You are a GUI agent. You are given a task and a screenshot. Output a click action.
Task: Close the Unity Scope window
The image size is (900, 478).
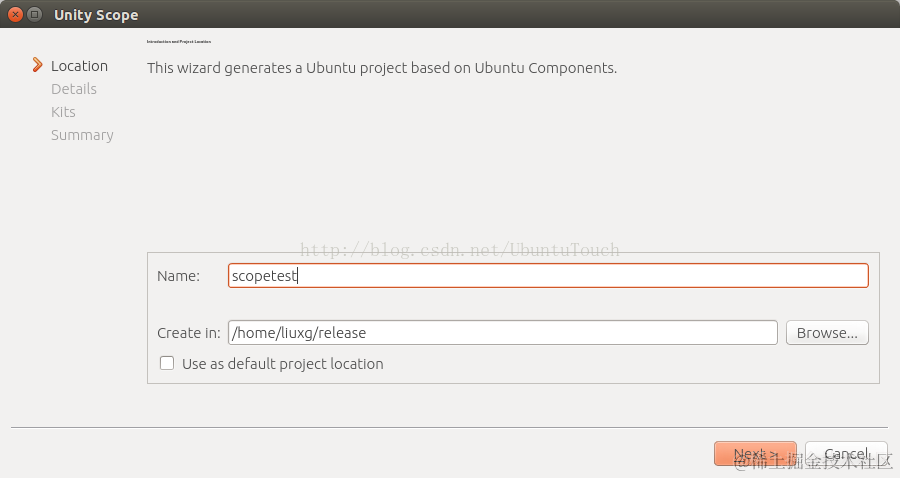pyautogui.click(x=15, y=15)
